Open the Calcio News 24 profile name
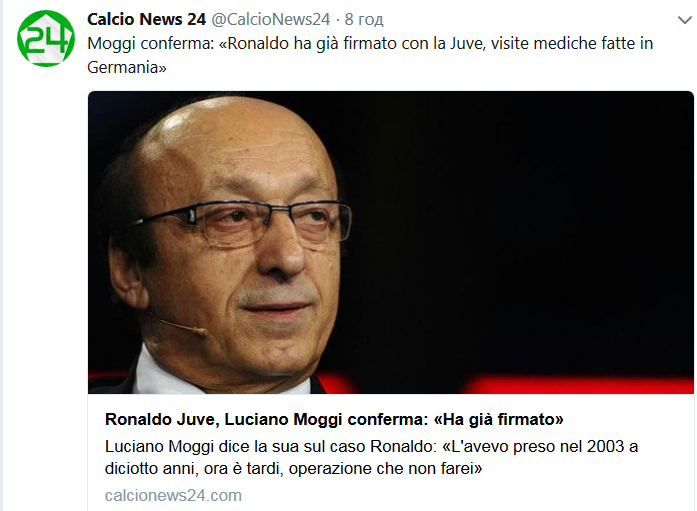Screen dimensions: 697x511 pos(146,19)
